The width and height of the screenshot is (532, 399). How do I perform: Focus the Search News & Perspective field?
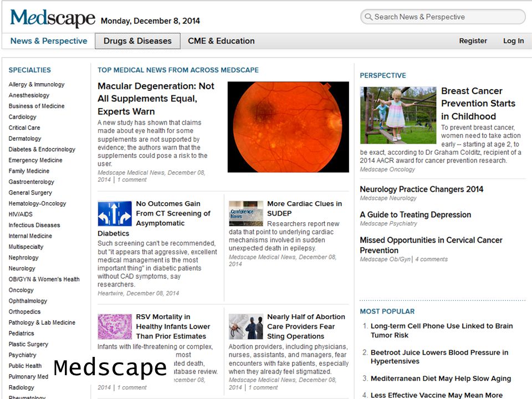pyautogui.click(x=443, y=17)
